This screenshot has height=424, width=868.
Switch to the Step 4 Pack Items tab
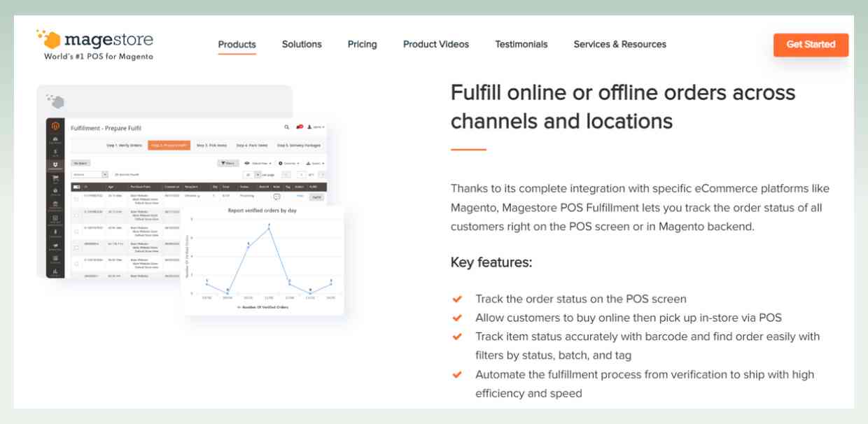point(251,146)
